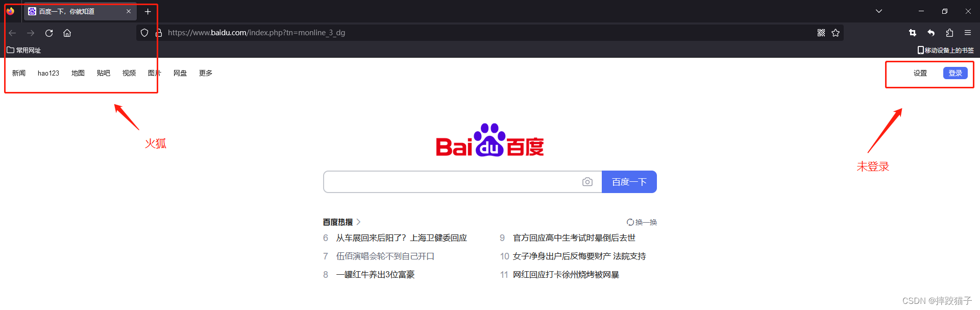Click the undo arrow toolbar icon
Image resolution: width=980 pixels, height=310 pixels.
[931, 33]
